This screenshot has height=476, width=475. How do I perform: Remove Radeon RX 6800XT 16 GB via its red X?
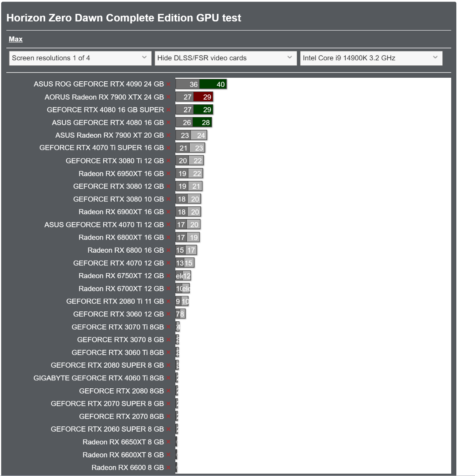click(169, 238)
